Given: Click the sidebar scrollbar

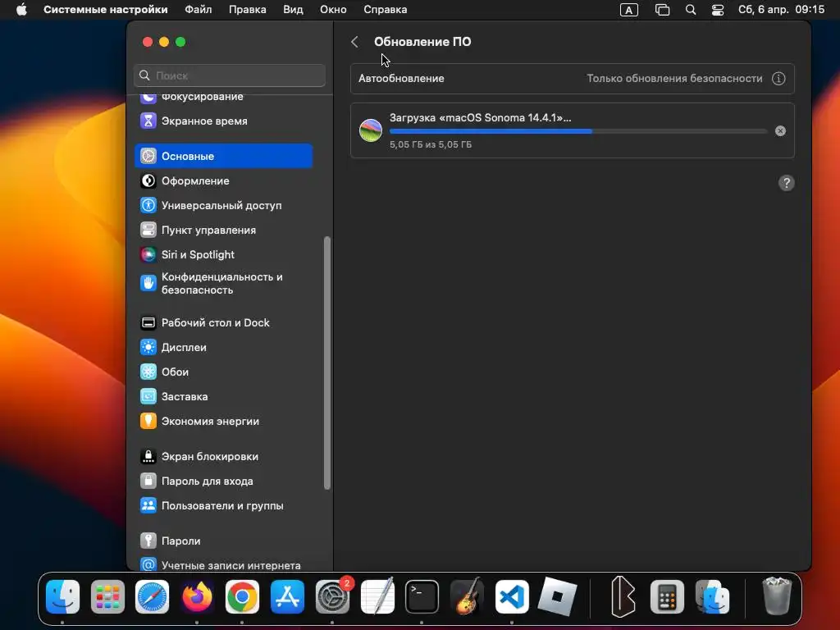Looking at the screenshot, I should pos(326,363).
